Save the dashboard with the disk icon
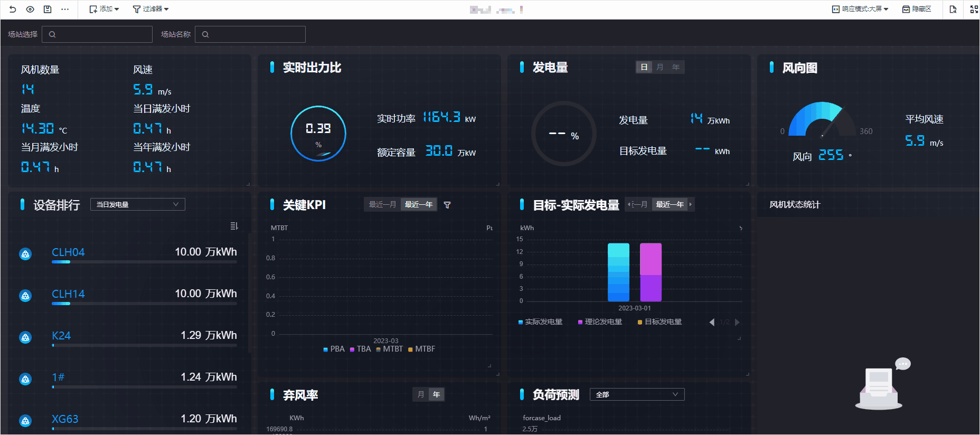 [x=48, y=9]
